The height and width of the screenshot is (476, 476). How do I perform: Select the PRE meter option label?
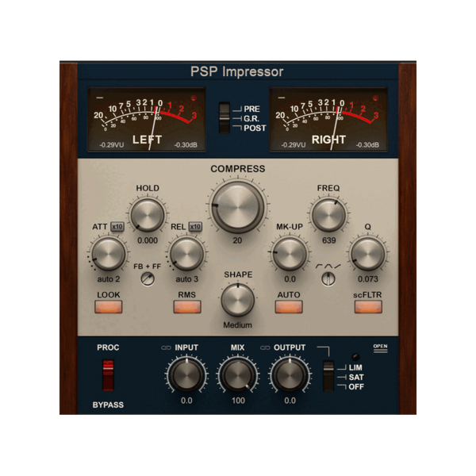coord(251,109)
